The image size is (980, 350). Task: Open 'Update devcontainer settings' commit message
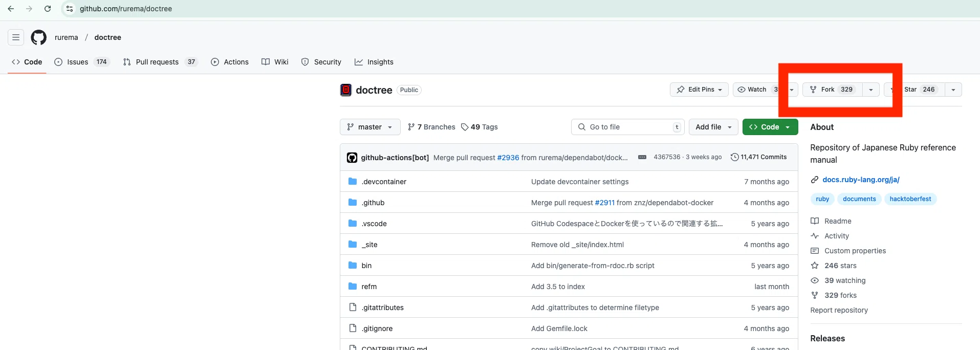pos(580,182)
